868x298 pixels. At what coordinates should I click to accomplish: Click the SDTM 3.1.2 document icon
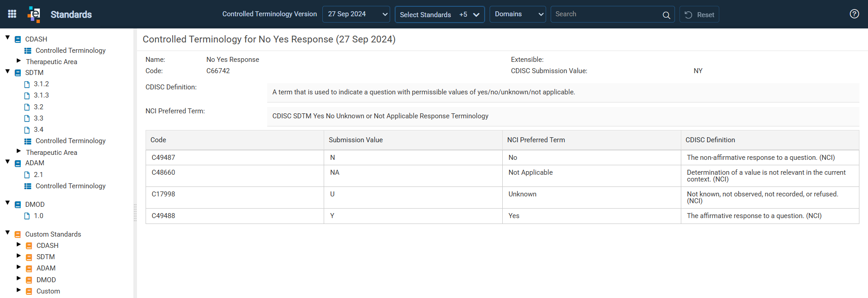[27, 84]
